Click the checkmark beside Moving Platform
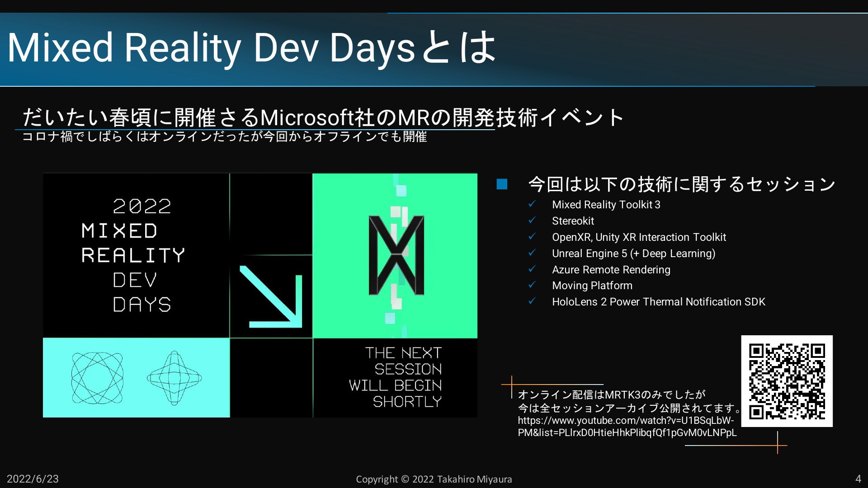 point(532,285)
